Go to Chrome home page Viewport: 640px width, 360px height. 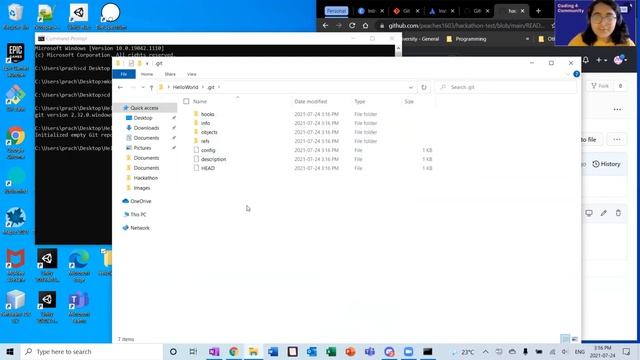(365, 25)
